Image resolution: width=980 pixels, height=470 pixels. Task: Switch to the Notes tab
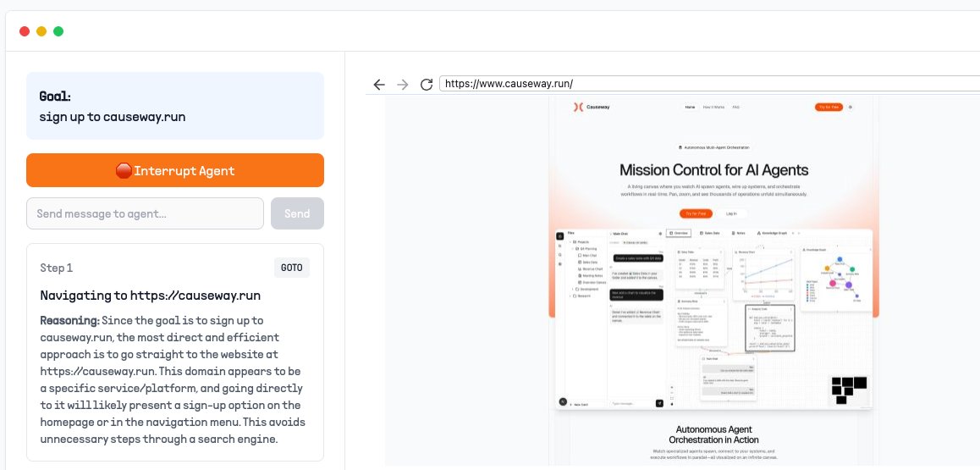(x=738, y=233)
